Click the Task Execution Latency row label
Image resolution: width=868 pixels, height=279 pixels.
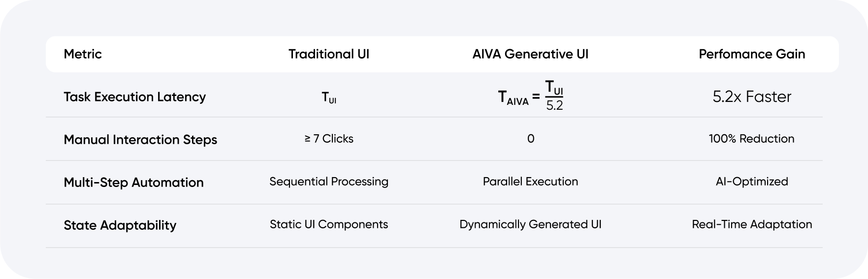[134, 97]
